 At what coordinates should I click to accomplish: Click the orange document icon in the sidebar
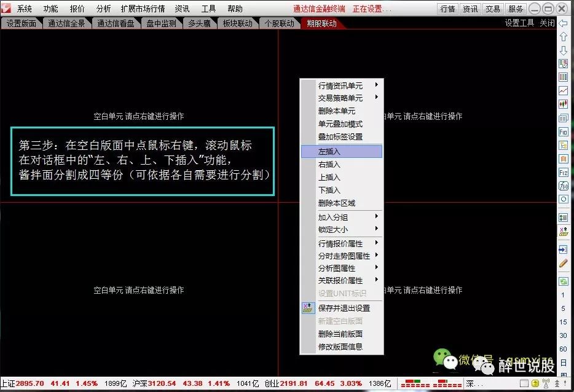(x=564, y=159)
